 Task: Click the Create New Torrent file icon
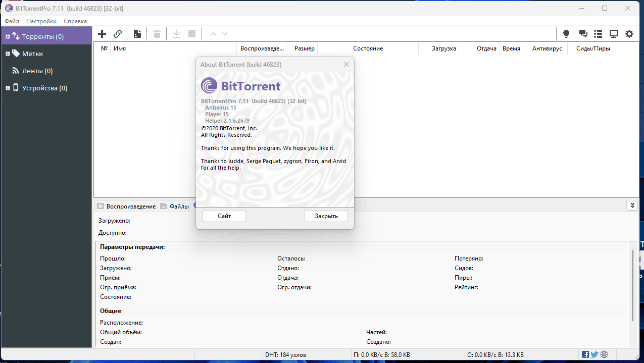point(137,34)
